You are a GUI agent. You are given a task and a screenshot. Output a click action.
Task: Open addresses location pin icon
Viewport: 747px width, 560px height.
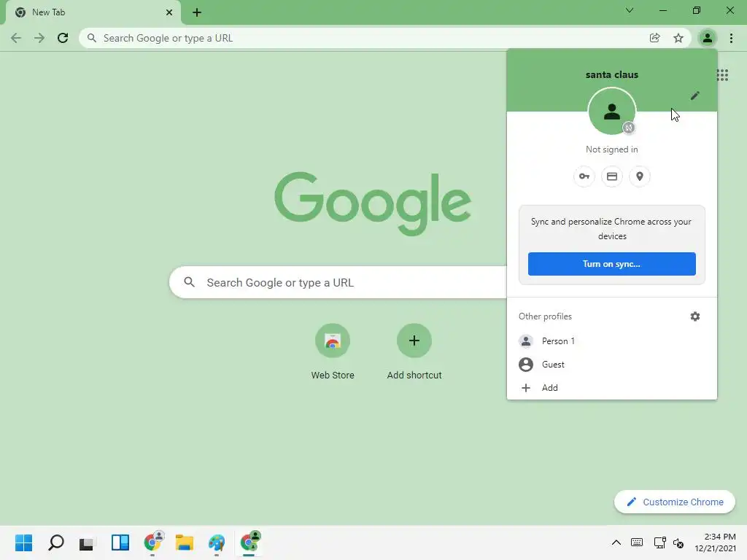tap(639, 176)
